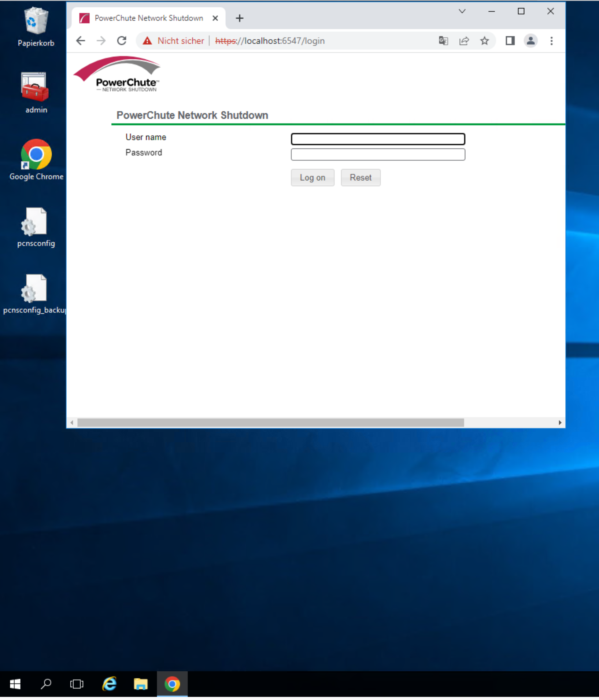Click the browser reload page icon
The image size is (599, 700).
click(122, 41)
